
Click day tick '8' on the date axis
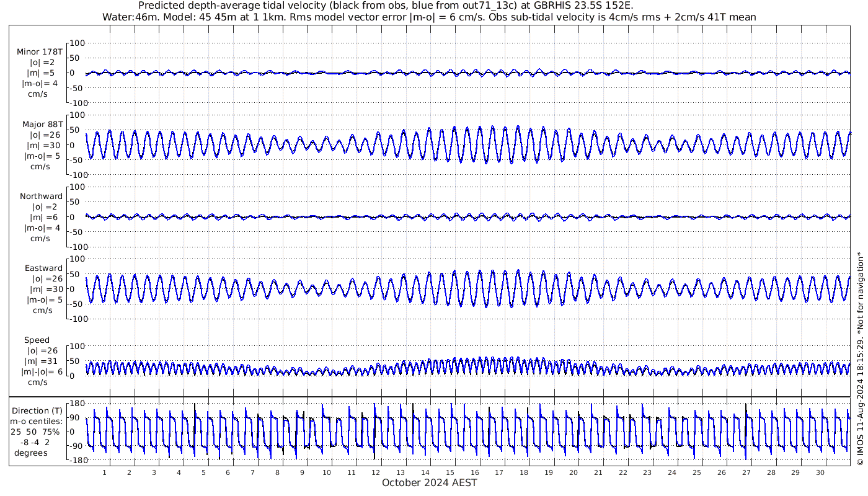point(277,472)
